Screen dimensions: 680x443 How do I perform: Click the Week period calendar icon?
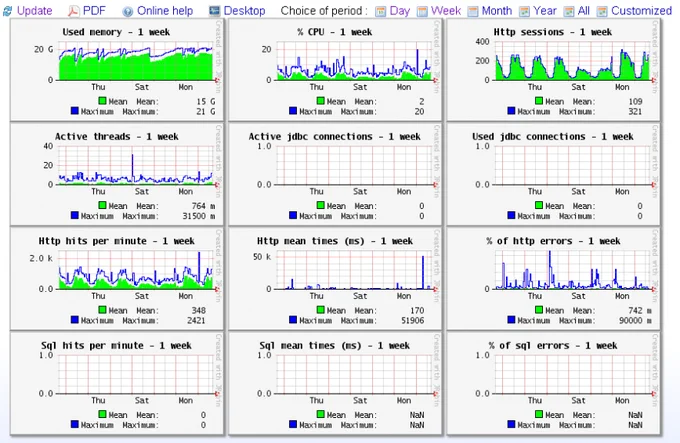click(422, 11)
